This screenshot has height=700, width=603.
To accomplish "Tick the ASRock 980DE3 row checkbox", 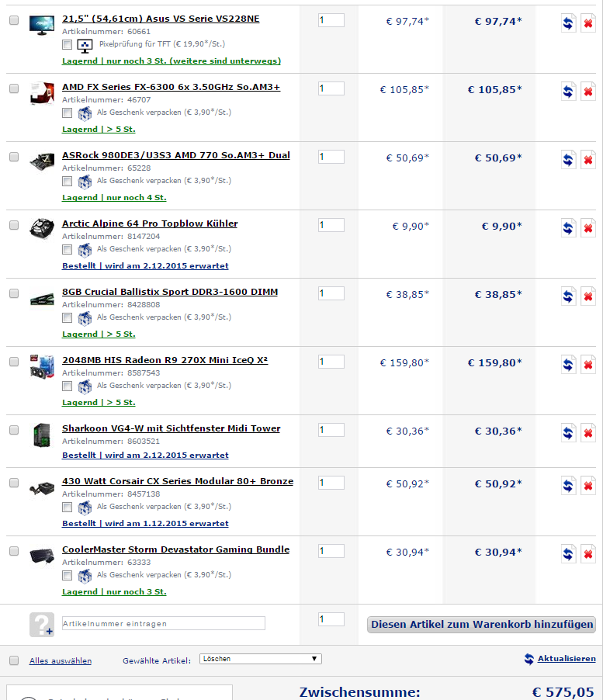I will [14, 157].
